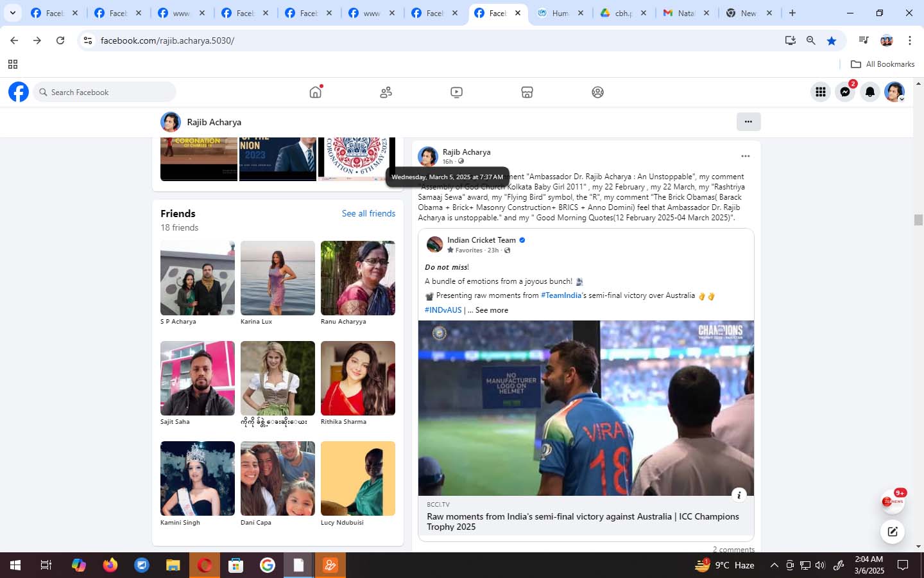Open the BCCI.TV article title link
Image resolution: width=924 pixels, height=578 pixels.
pyautogui.click(x=583, y=521)
